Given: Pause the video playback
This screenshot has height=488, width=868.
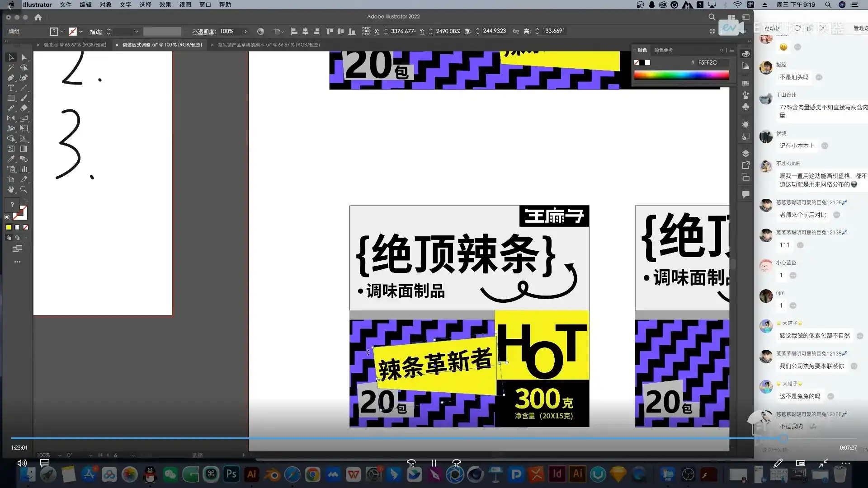Looking at the screenshot, I should click(434, 463).
